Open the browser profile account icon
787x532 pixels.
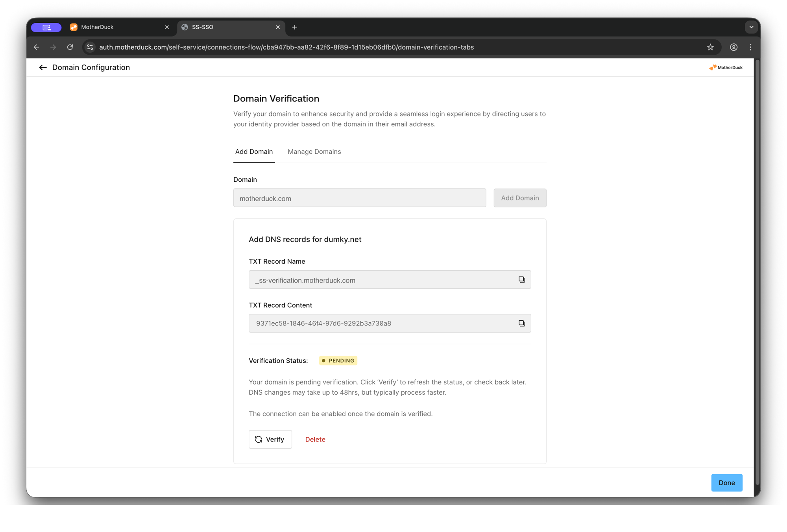pyautogui.click(x=733, y=47)
